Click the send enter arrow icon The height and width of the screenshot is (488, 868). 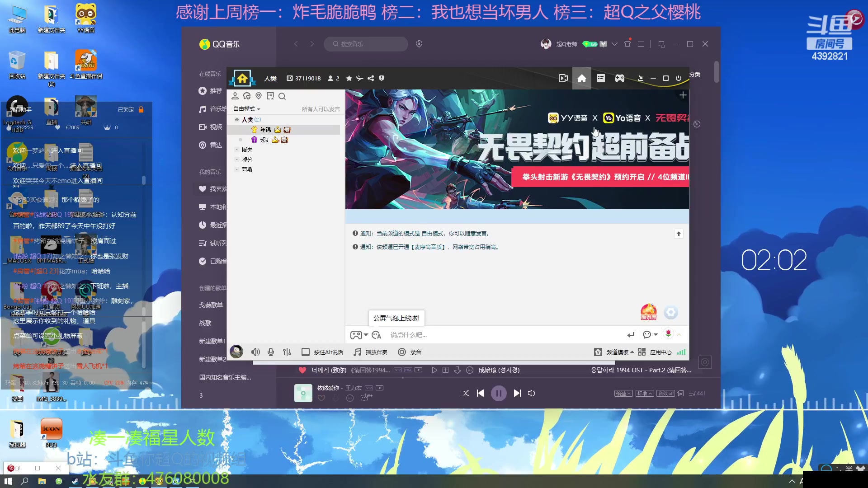[631, 335]
